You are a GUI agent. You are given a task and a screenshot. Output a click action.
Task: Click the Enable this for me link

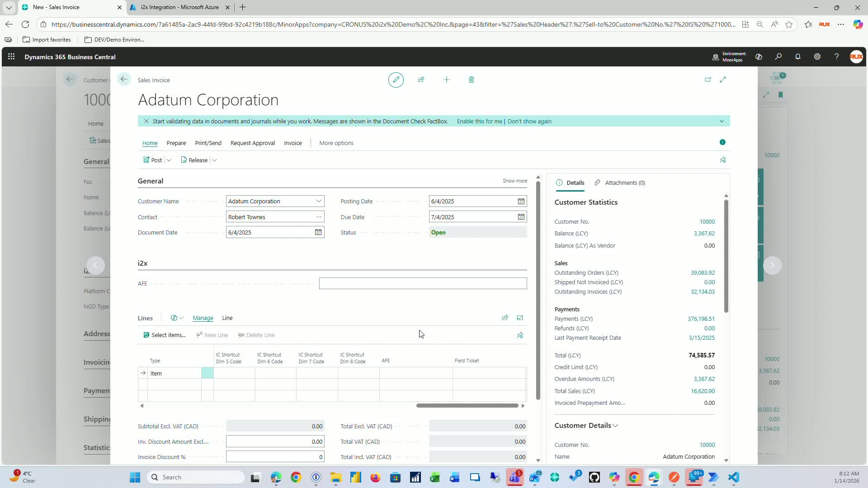point(479,122)
